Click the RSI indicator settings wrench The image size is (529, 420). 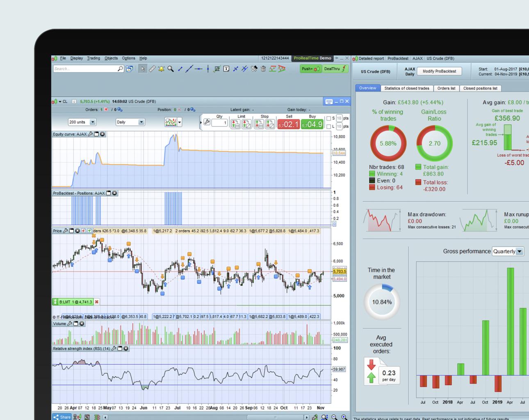click(x=114, y=349)
